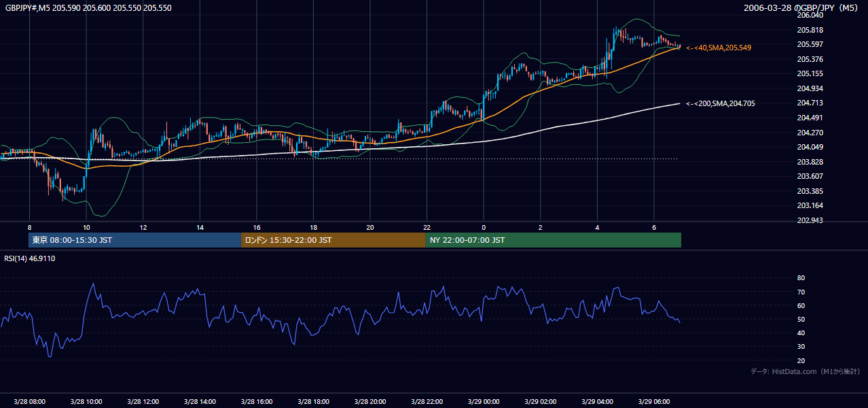Click the 3/29 02:00 time label
Screen dimensions: 868x408
[x=541, y=402]
